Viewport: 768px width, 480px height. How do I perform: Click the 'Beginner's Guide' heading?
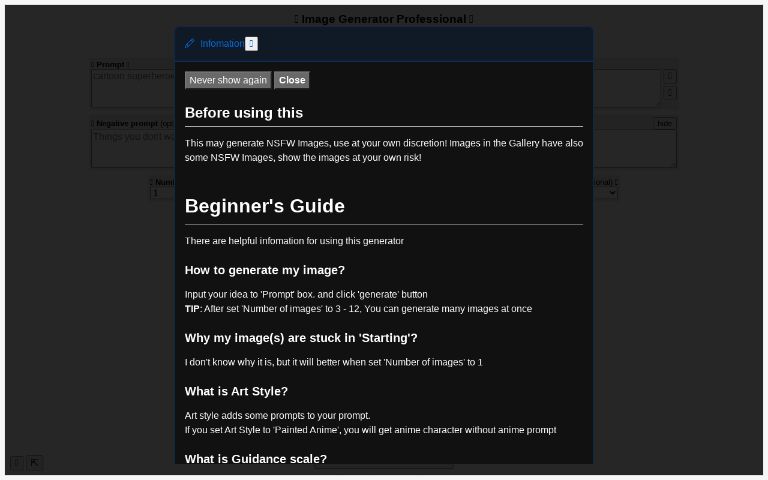[265, 206]
